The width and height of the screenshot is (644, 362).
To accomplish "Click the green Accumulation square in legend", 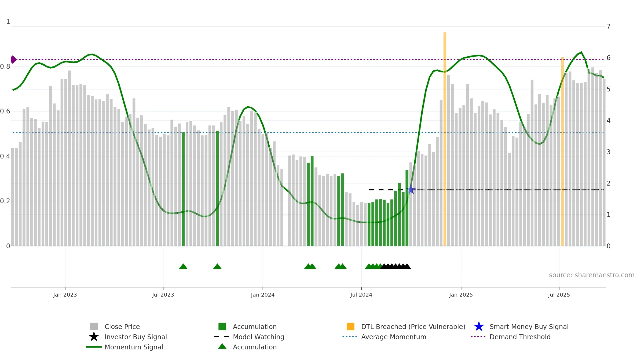I will 222,327.
